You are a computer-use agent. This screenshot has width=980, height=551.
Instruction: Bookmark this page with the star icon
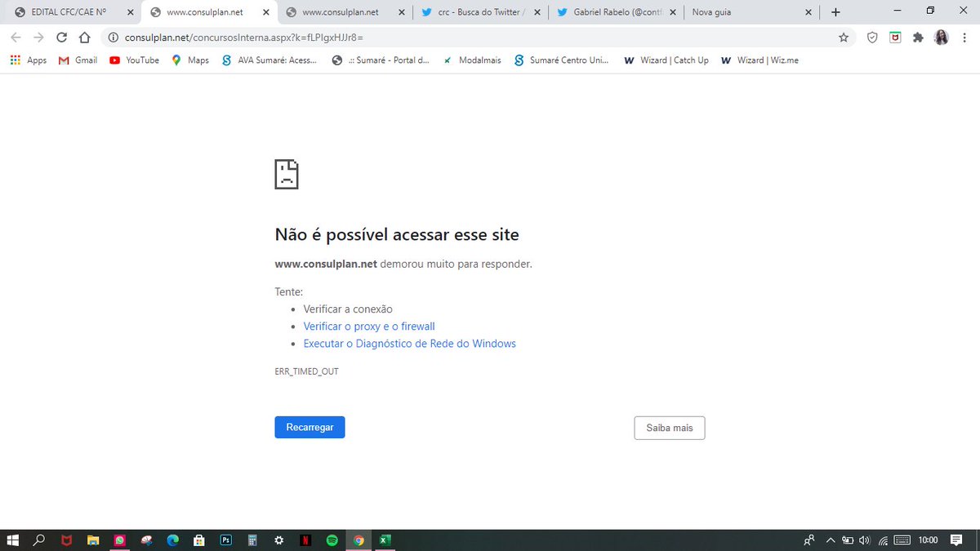[844, 38]
